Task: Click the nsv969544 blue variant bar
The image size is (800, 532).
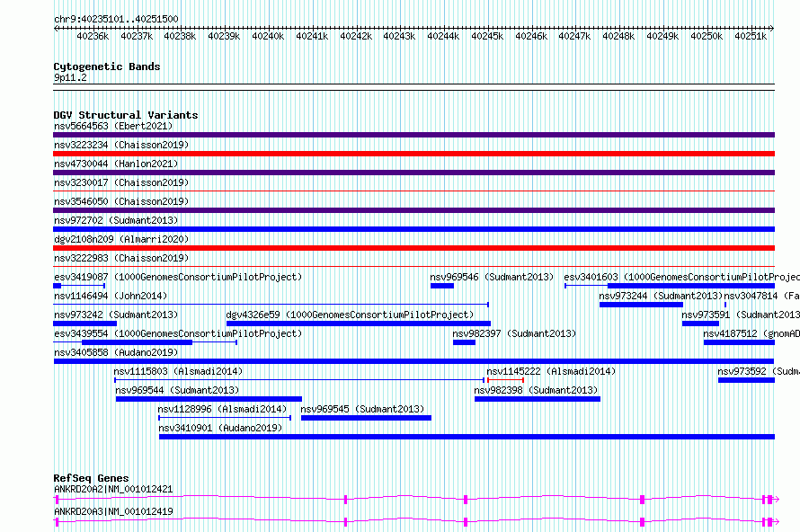Action: pos(209,399)
